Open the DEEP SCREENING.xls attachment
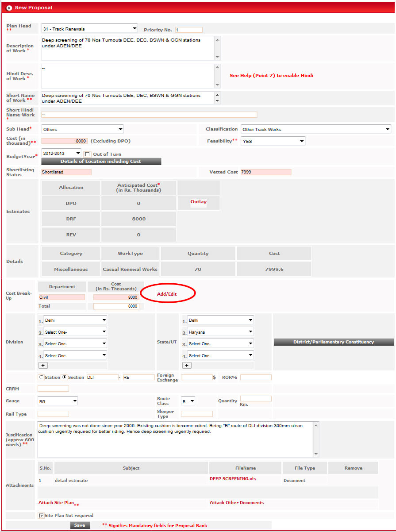 (232, 478)
